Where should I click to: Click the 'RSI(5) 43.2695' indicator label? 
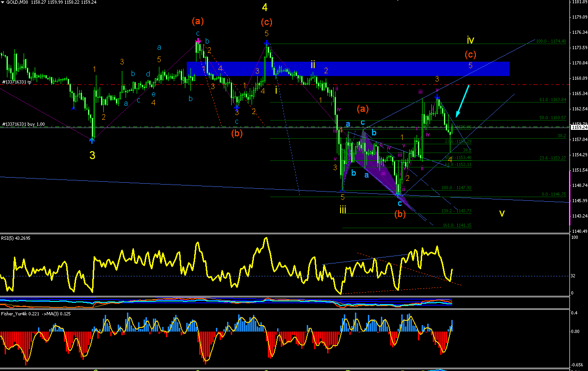coord(16,238)
